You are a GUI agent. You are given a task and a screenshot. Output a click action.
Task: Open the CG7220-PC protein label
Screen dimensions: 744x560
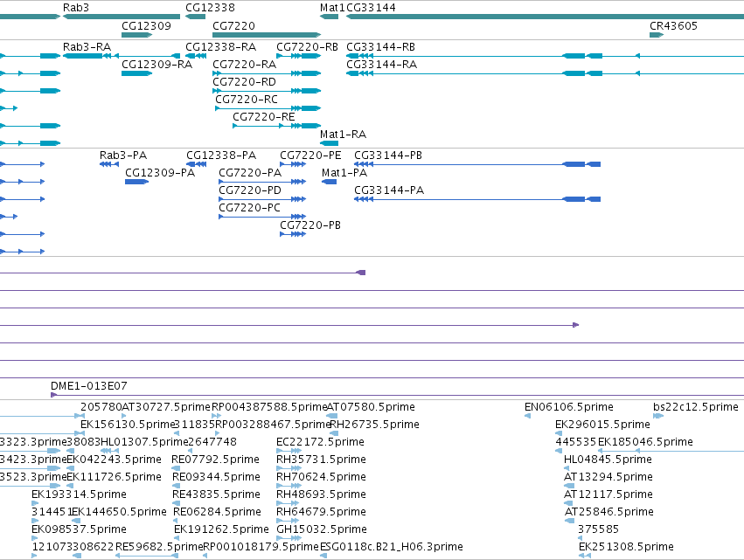pos(249,208)
